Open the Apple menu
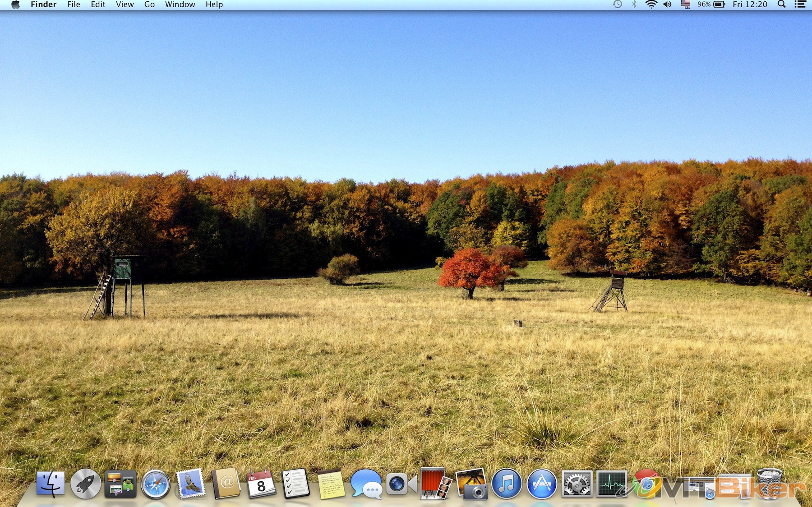This screenshot has height=507, width=812. [x=15, y=5]
